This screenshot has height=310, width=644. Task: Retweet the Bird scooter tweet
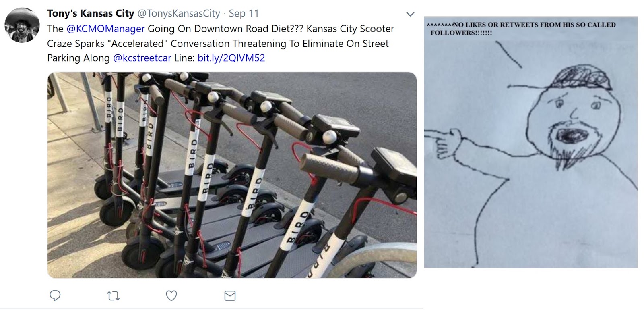113,296
